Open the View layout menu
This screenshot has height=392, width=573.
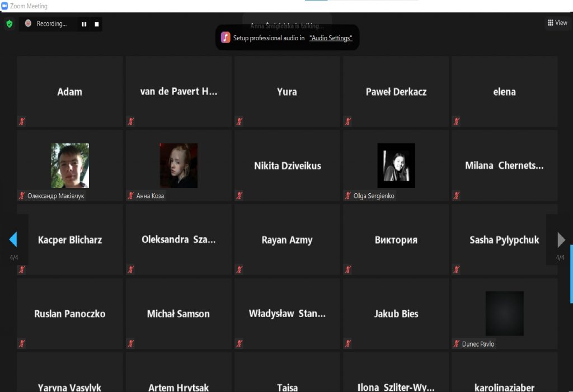[x=557, y=23]
